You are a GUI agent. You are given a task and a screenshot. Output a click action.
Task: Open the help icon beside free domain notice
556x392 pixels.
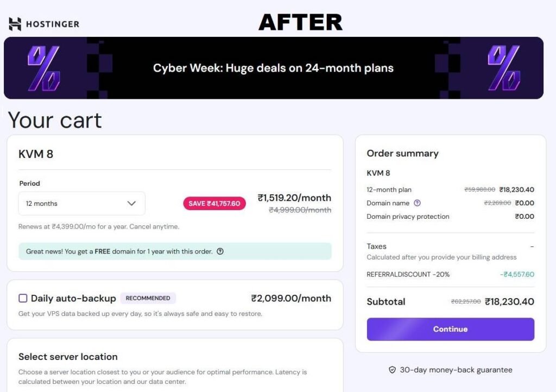[x=220, y=251]
